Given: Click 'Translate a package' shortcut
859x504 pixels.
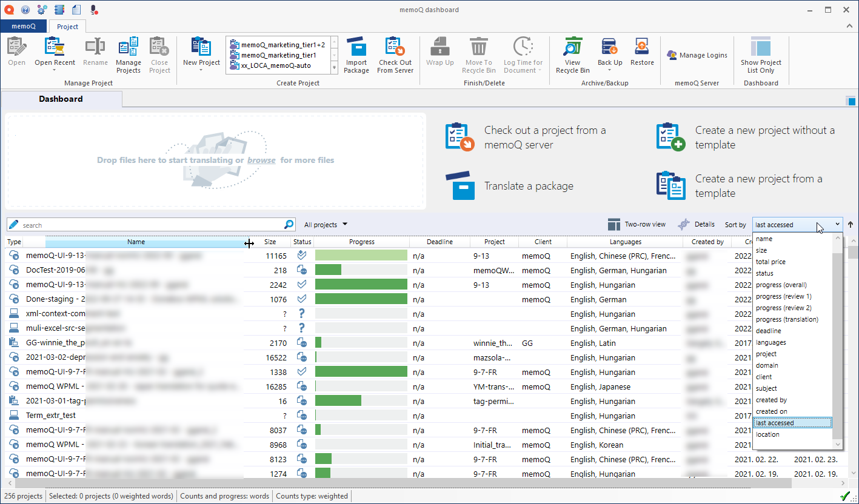Looking at the screenshot, I should (x=528, y=186).
